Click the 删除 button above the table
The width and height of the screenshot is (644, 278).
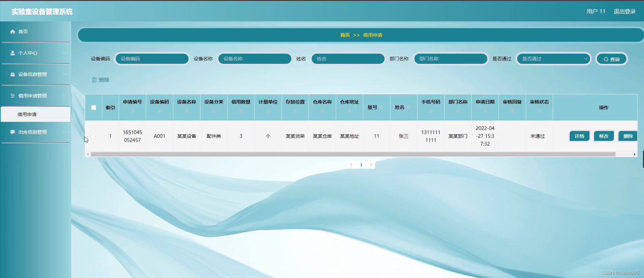tap(101, 80)
